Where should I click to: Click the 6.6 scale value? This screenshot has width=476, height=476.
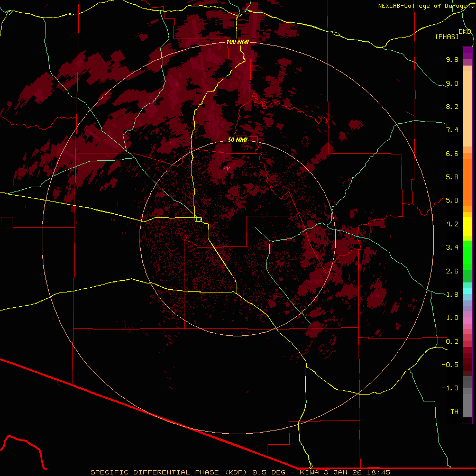point(452,153)
